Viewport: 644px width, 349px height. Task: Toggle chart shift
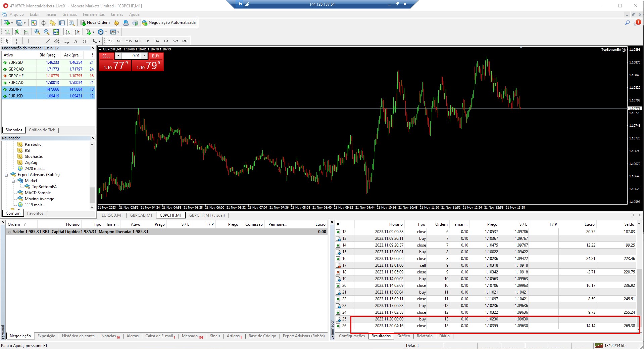[x=77, y=32]
